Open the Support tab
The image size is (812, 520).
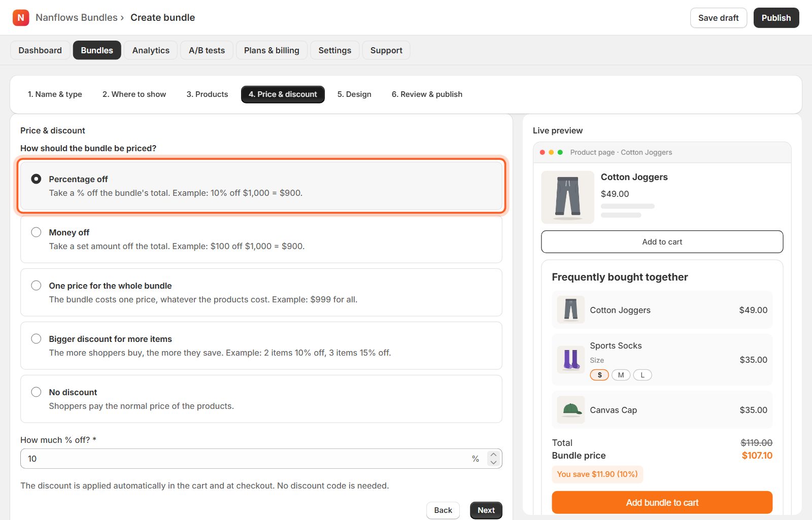(386, 50)
